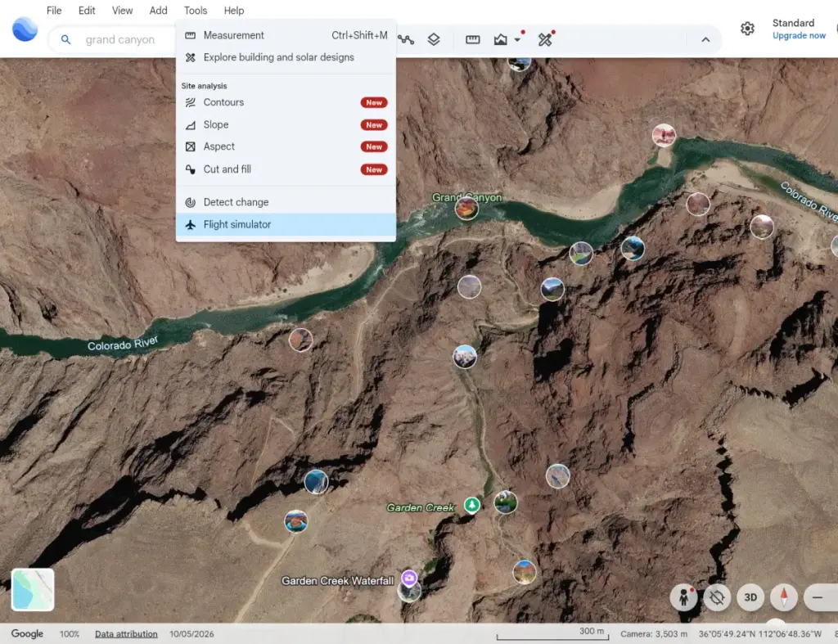Click the Google logo in status bar
Image resolution: width=838 pixels, height=644 pixels.
point(27,634)
